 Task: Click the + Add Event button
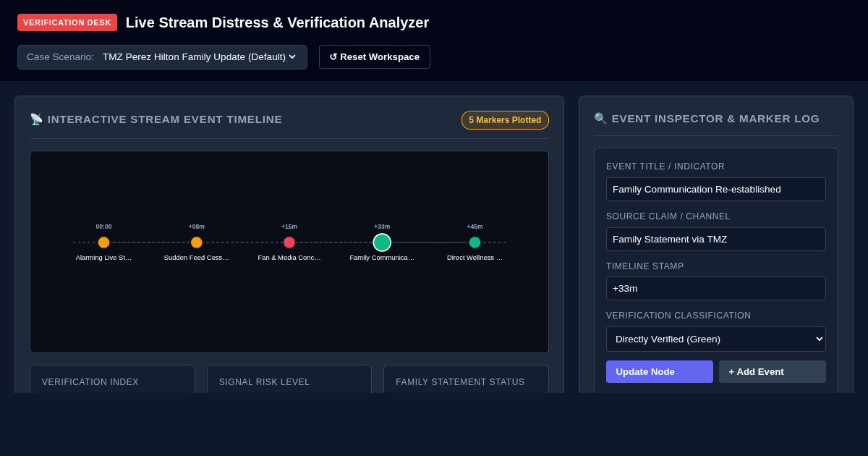coord(773,371)
